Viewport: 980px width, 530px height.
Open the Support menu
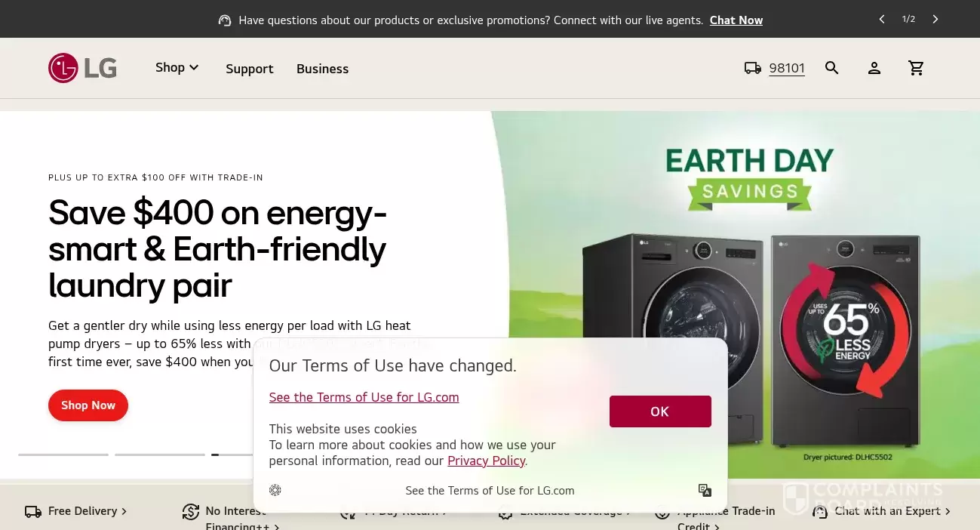point(250,69)
